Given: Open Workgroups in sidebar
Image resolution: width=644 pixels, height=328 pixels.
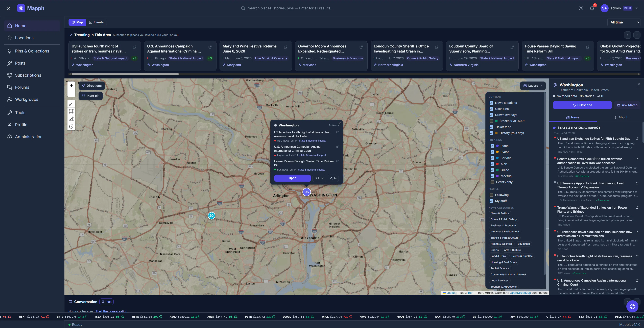Looking at the screenshot, I should tap(32, 99).
